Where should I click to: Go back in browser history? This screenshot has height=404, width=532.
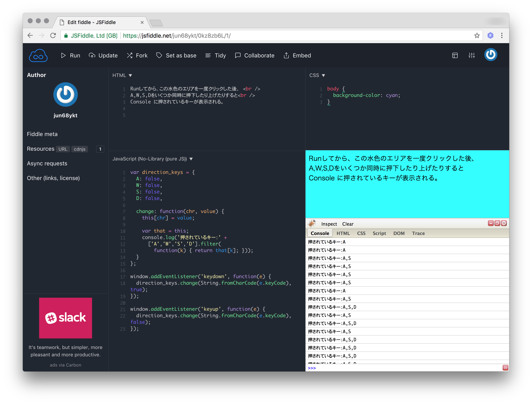[x=30, y=36]
